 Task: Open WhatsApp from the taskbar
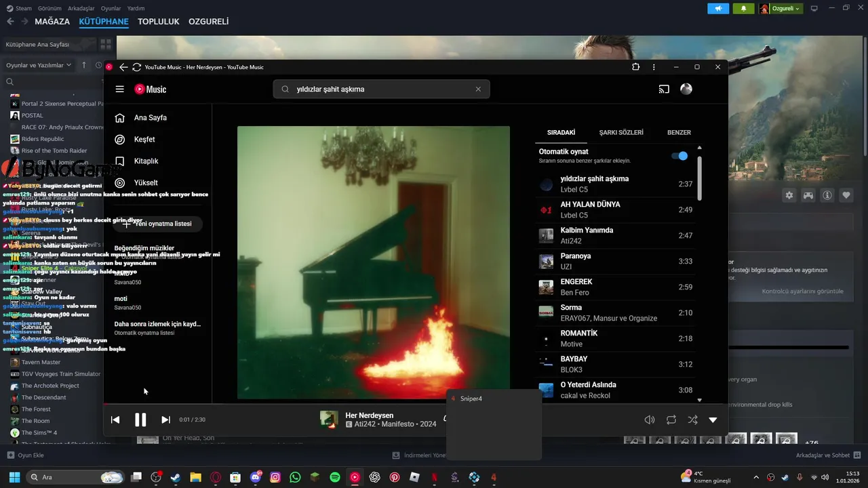coord(295,477)
